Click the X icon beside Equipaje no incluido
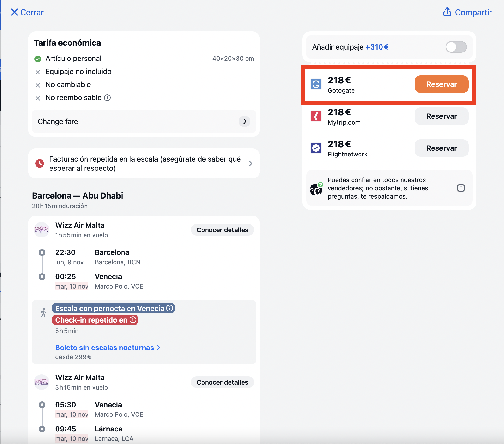This screenshot has width=504, height=444. [x=37, y=72]
